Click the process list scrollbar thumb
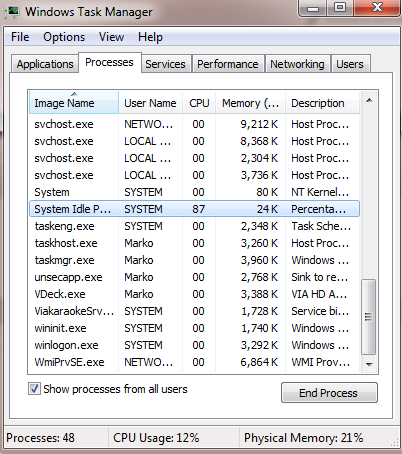 pos(369,317)
